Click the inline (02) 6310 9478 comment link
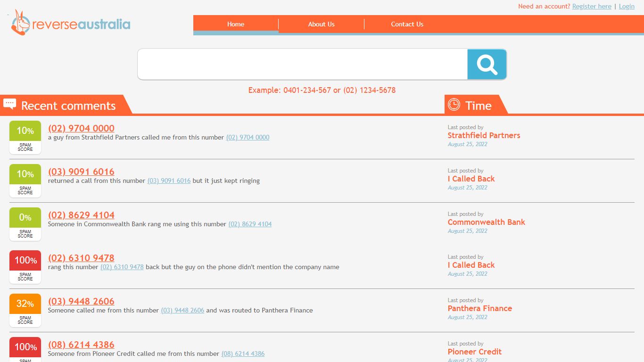The image size is (644, 362). (122, 267)
